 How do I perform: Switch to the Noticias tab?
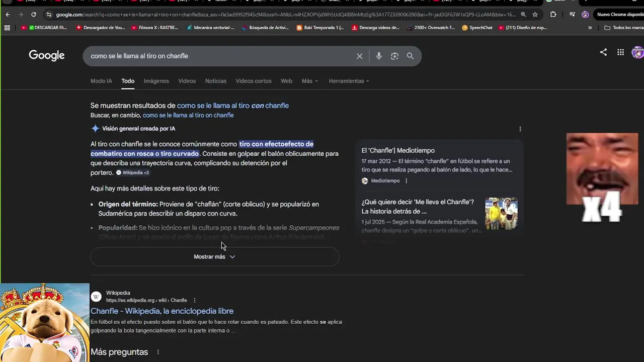pyautogui.click(x=216, y=81)
